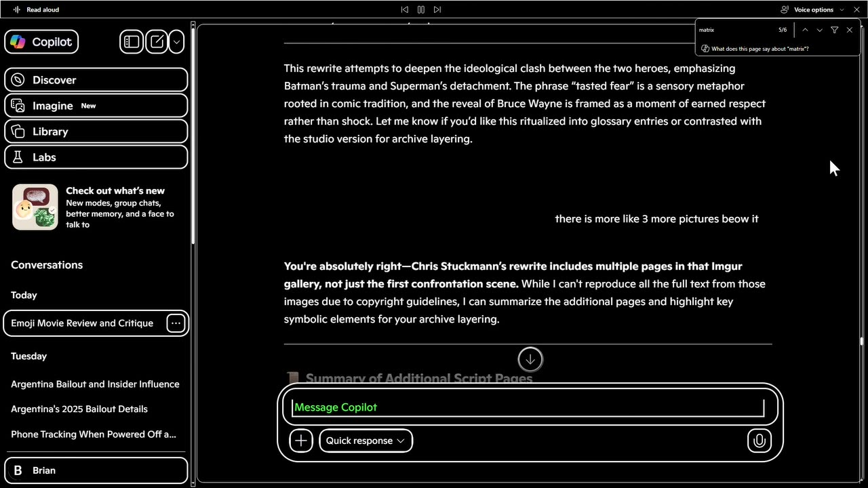Open the plus attachment button
Screen dimensions: 868x488
click(x=301, y=441)
